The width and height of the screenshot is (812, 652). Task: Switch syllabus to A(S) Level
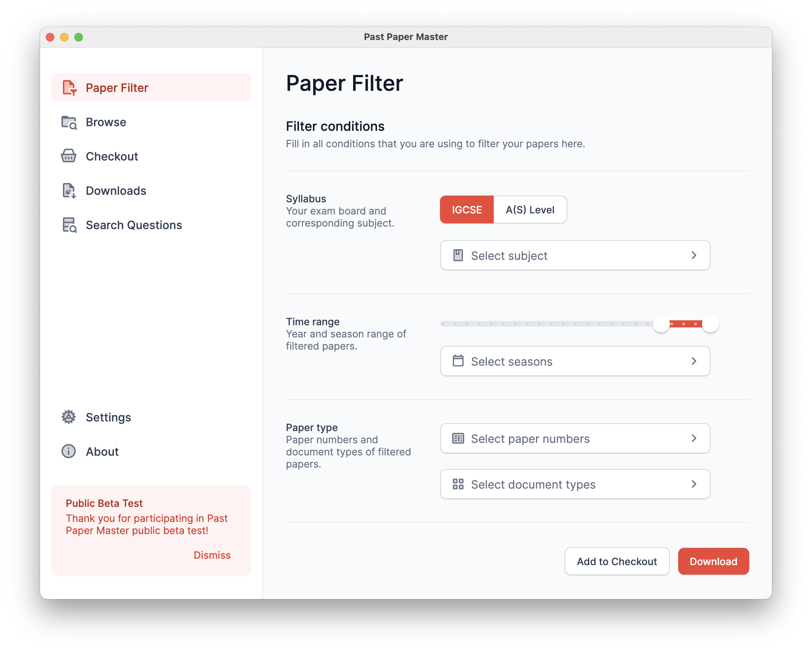click(x=528, y=209)
